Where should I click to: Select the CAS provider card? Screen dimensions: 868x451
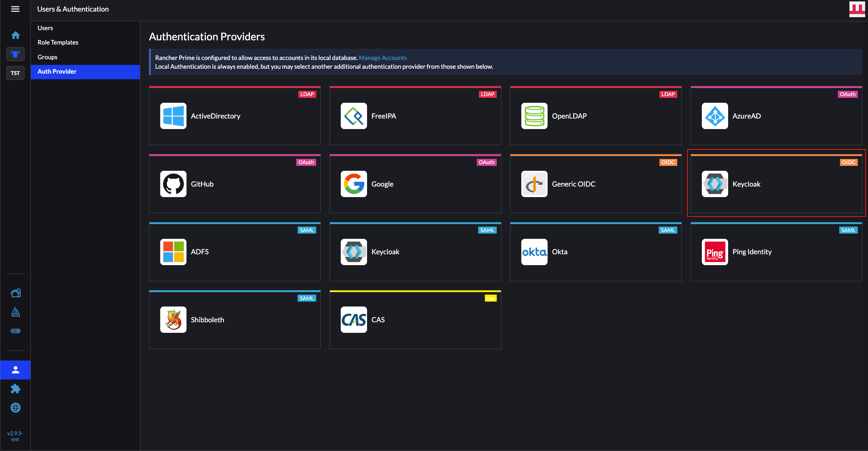[x=415, y=320]
